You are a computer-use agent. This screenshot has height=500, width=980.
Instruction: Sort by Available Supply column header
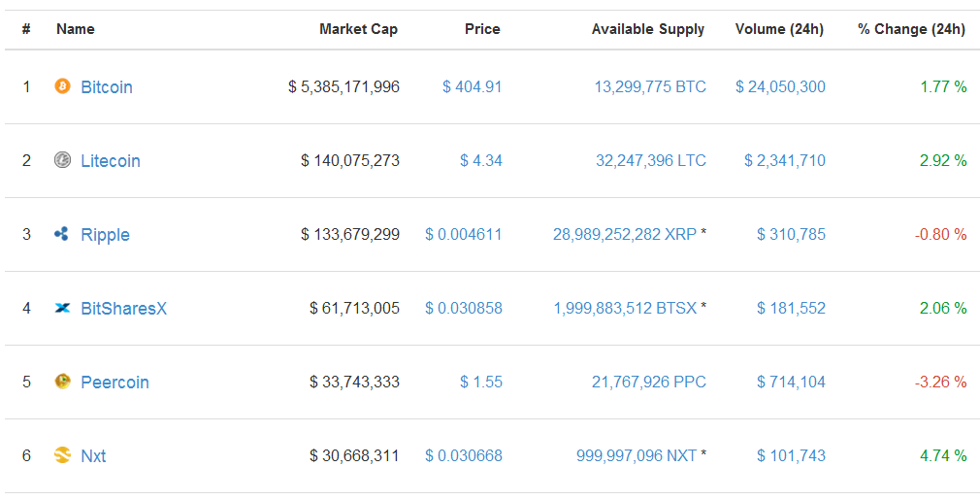(648, 29)
